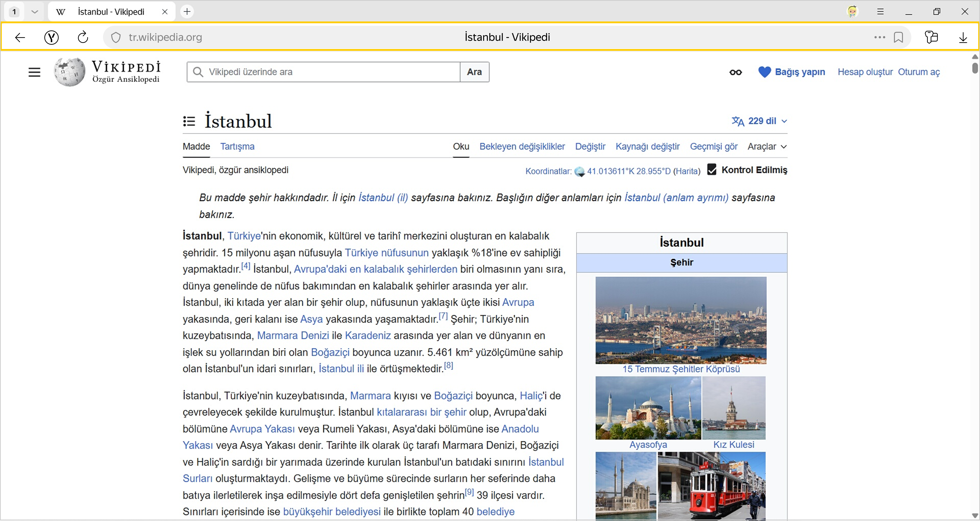Click the Hesap oluştur link
980x521 pixels.
(865, 72)
